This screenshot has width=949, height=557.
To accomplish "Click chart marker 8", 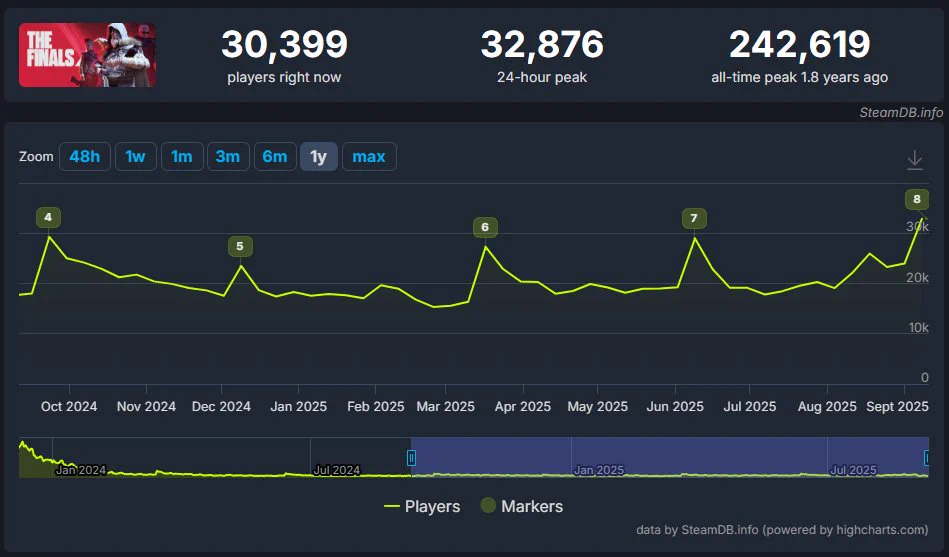I will point(917,199).
